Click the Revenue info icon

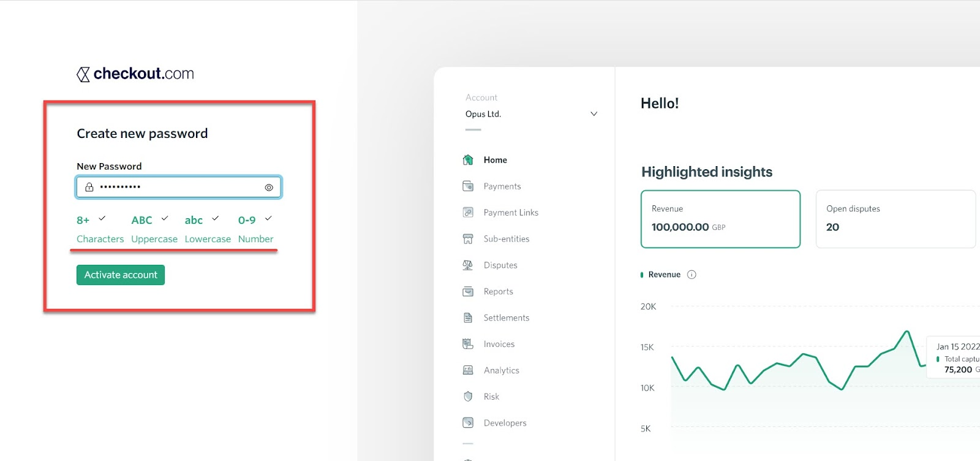(x=692, y=275)
